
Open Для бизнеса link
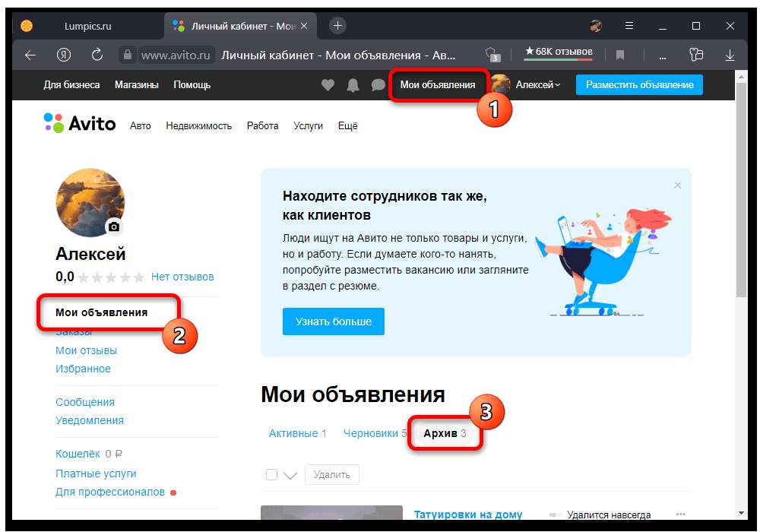[x=71, y=85]
